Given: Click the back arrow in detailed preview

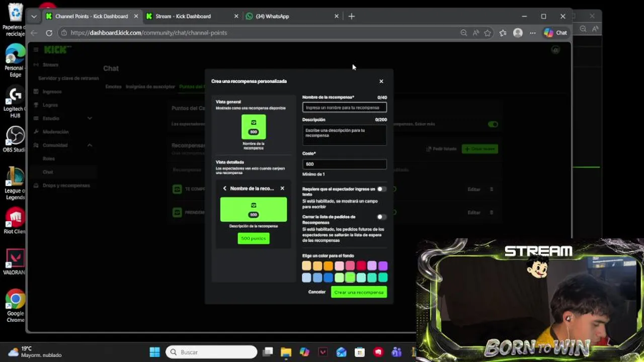Looking at the screenshot, I should [x=224, y=189].
